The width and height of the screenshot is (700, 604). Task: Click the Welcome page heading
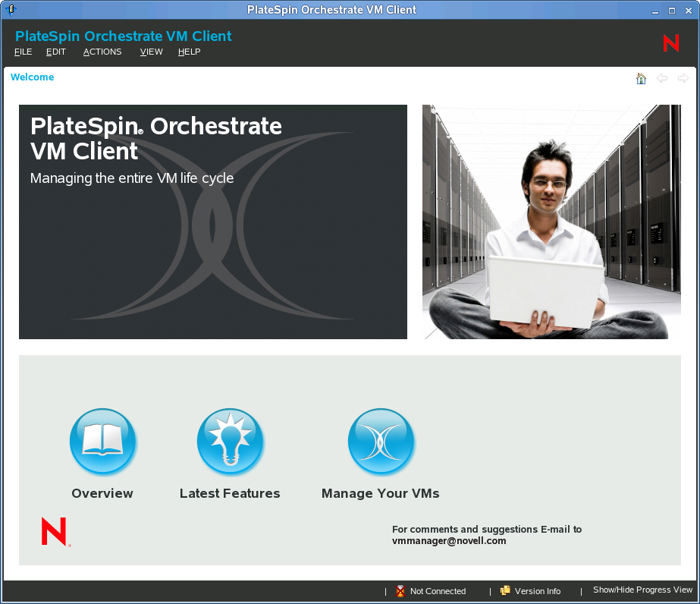pyautogui.click(x=32, y=77)
